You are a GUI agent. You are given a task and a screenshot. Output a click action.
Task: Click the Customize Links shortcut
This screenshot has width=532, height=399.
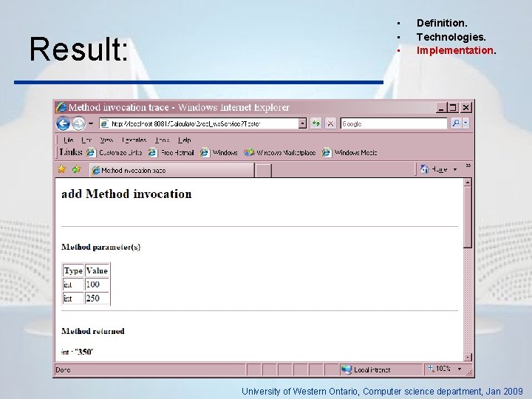115,153
